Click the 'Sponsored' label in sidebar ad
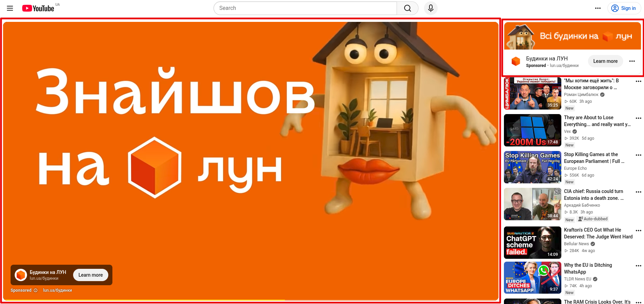Viewport: 644px width, 304px height. (x=536, y=66)
